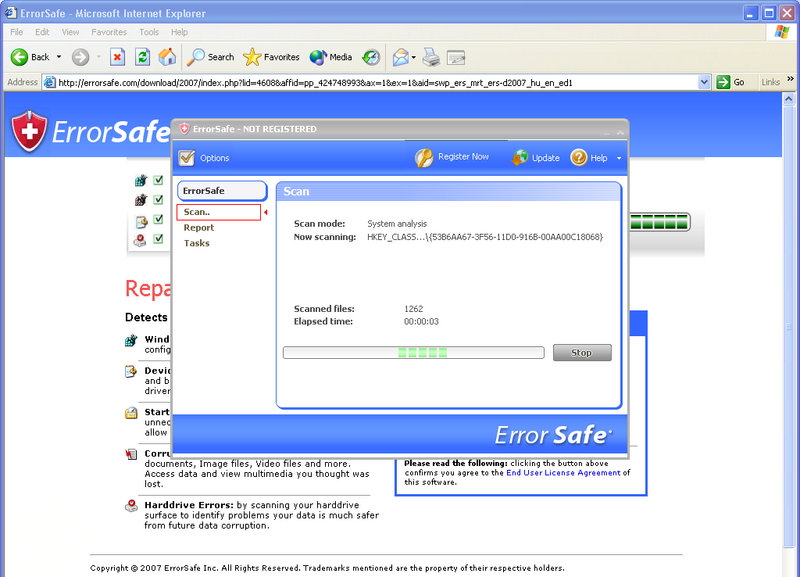Open the Favorites menu in the menu bar
This screenshot has height=577, width=800.
[109, 32]
